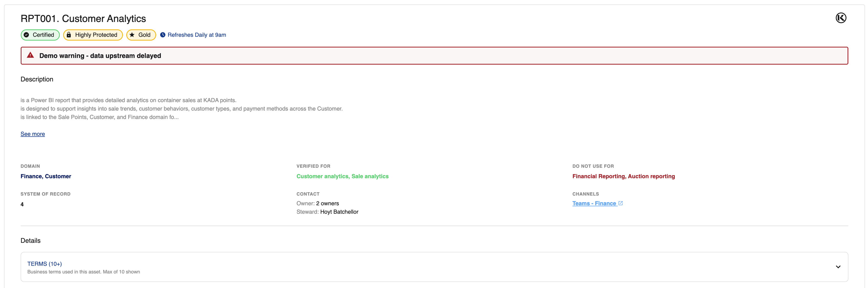Screen dimensions: 868x288
Task: Click the System of Record value 4
Action: (22, 204)
